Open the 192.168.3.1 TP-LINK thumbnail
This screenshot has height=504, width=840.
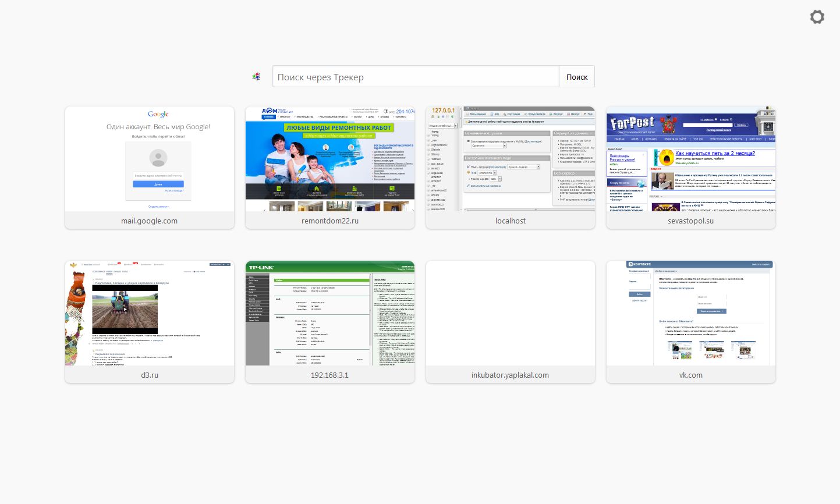(330, 313)
